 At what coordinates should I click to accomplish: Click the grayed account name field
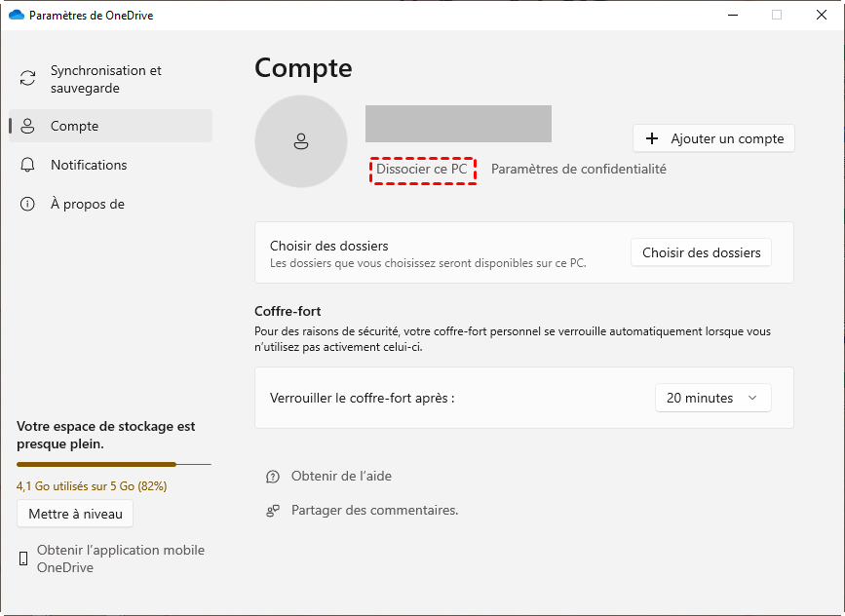[458, 124]
